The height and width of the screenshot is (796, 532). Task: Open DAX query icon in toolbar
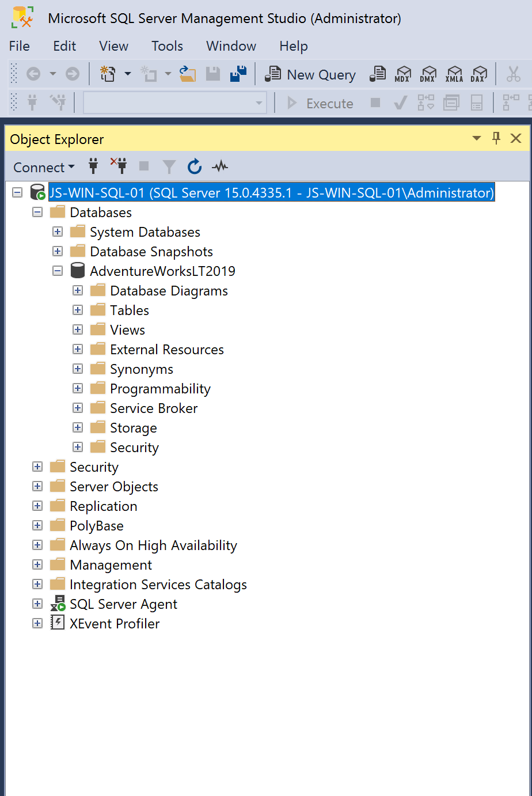click(478, 74)
